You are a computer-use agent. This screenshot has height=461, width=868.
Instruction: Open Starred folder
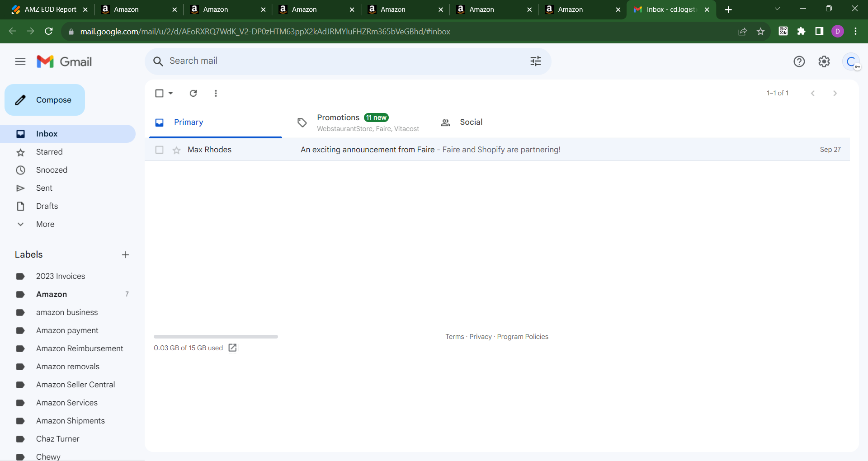point(68,152)
